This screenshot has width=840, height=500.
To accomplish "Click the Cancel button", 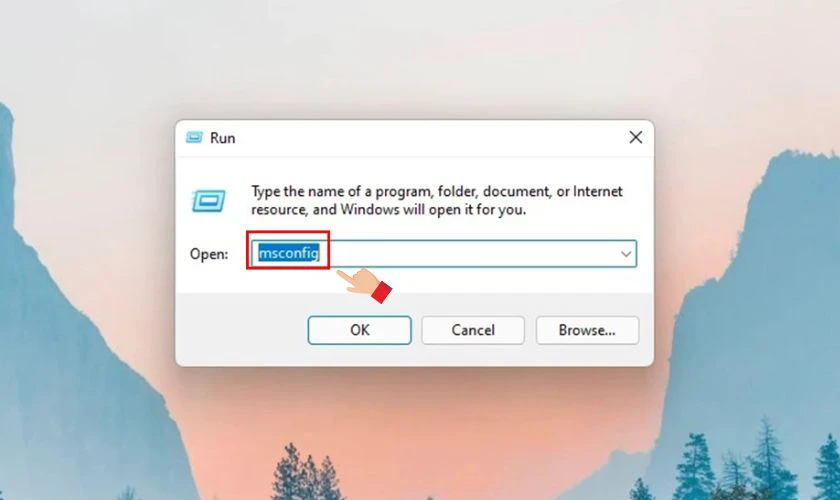I will [x=472, y=330].
